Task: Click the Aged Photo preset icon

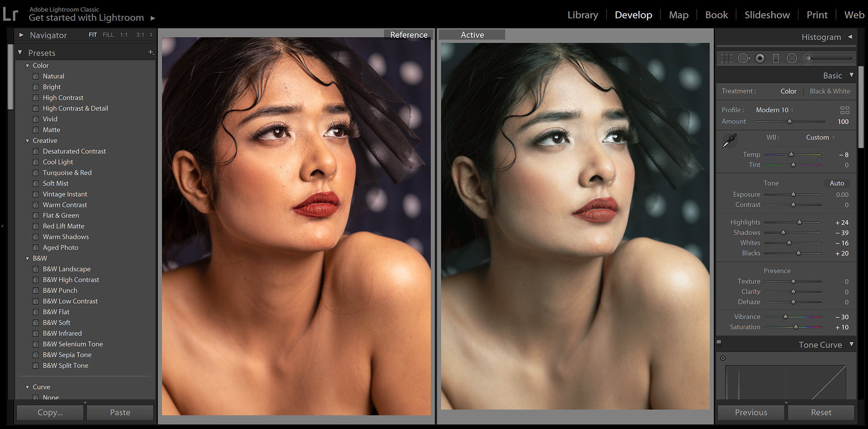Action: pos(36,247)
